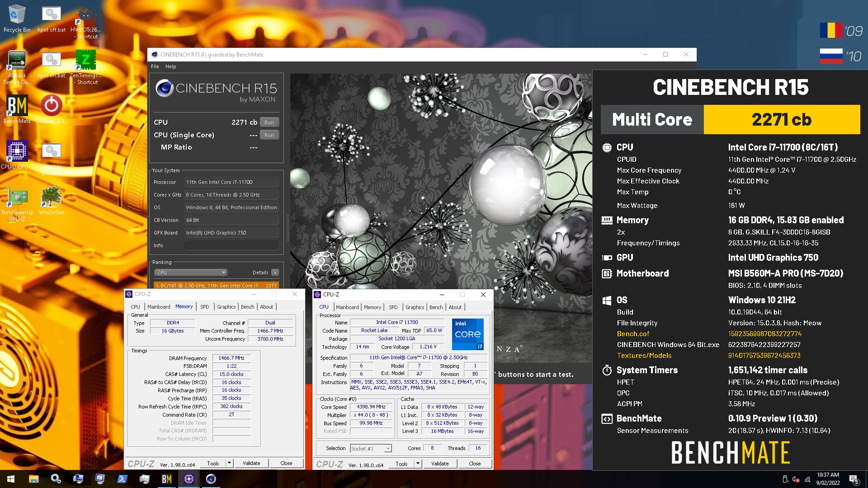Switch to Graphics tab in processor CPU-Z window
Image resolution: width=868 pixels, height=488 pixels.
coord(415,307)
